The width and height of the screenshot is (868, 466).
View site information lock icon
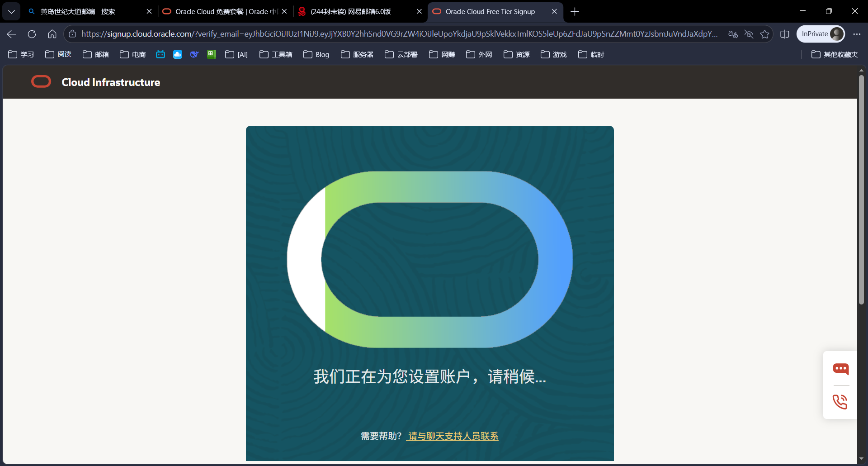[x=72, y=34]
